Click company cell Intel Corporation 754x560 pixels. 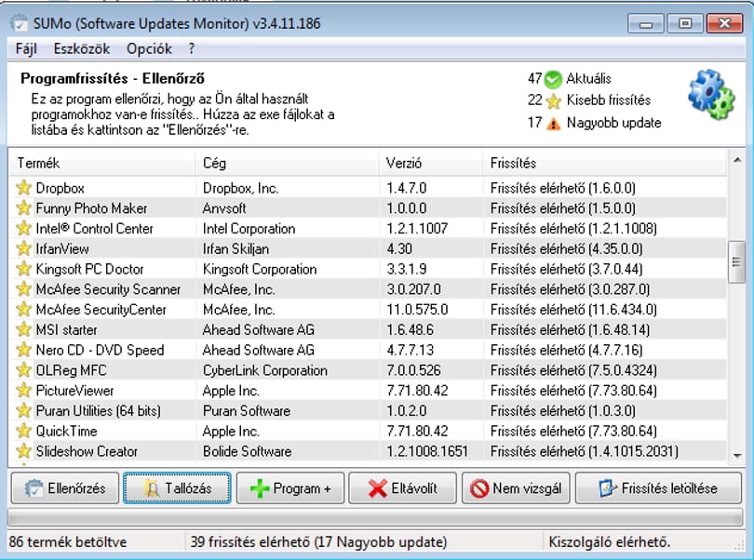coord(249,228)
